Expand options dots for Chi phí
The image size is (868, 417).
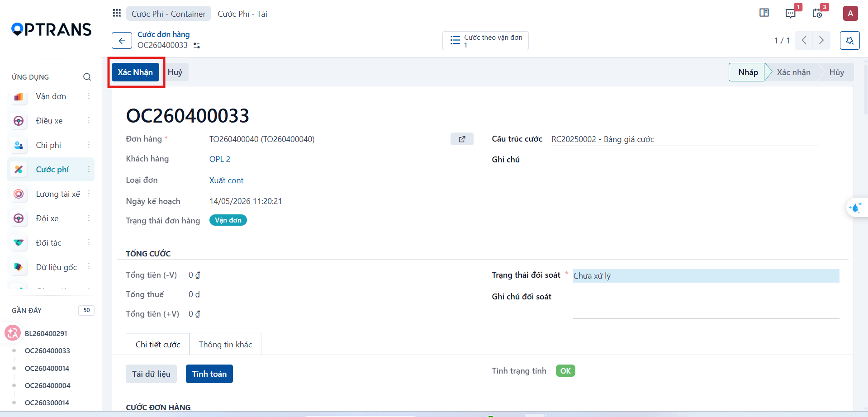point(89,145)
